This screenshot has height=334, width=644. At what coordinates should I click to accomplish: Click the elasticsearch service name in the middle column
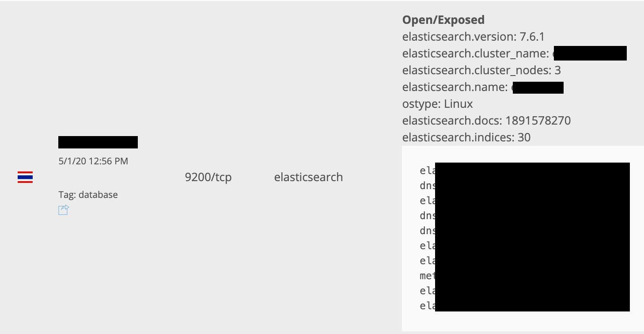308,177
